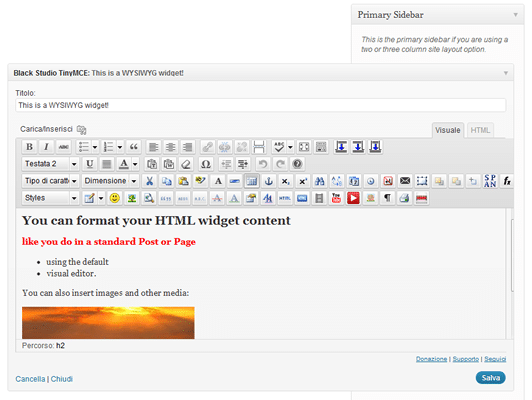Click the YouTube video insert icon

pyautogui.click(x=336, y=198)
